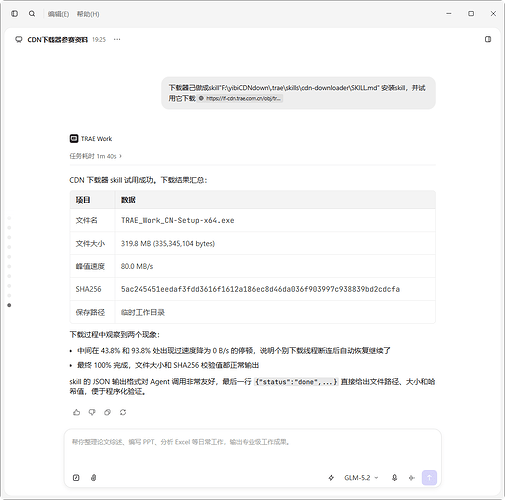Click the 文件名 row label
The image size is (505, 500).
coord(86,220)
